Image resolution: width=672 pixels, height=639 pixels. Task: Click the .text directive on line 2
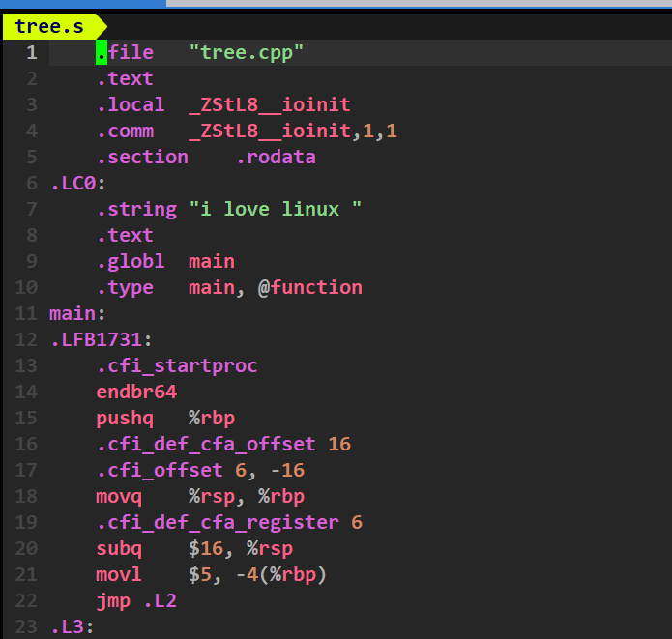125,79
